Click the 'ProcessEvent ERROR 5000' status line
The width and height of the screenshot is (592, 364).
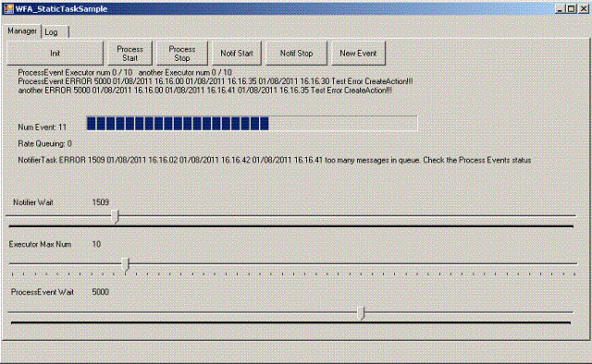click(x=216, y=81)
